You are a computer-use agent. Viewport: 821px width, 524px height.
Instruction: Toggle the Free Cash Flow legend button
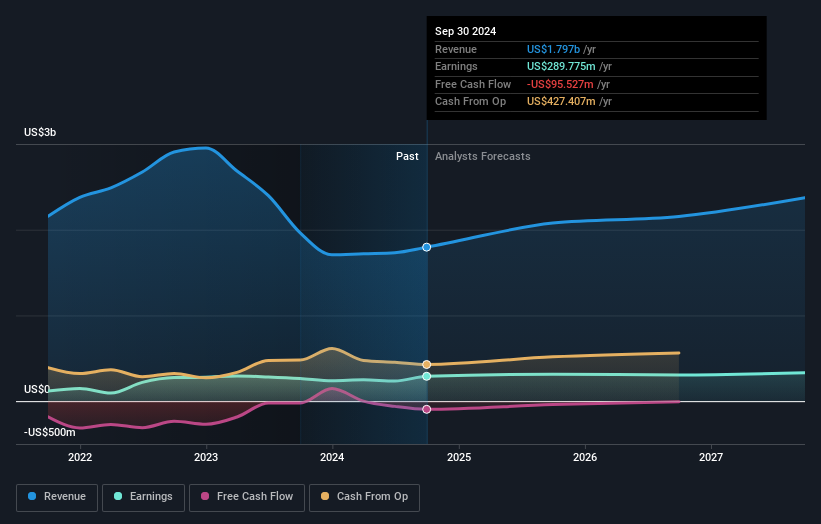click(x=247, y=497)
